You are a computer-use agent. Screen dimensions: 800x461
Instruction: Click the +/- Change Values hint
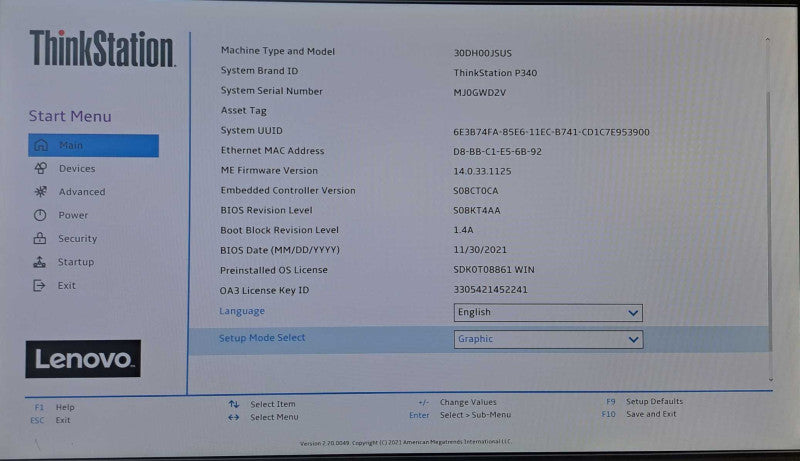click(457, 402)
